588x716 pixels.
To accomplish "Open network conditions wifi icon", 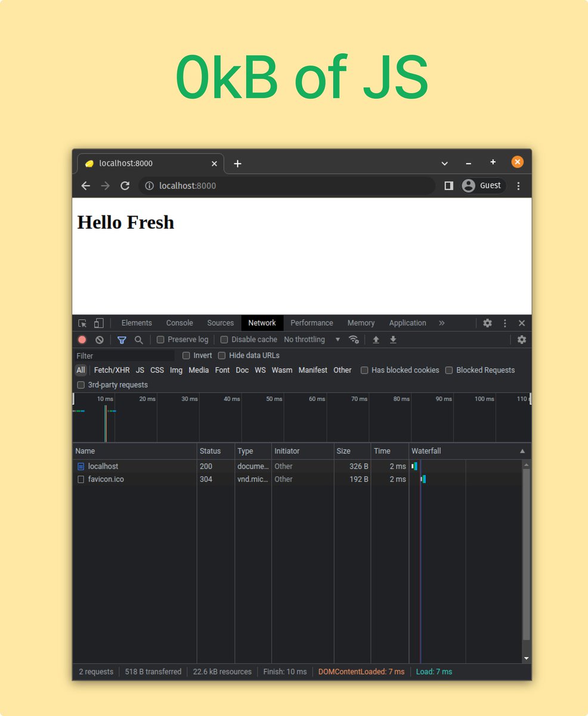I will (x=354, y=340).
